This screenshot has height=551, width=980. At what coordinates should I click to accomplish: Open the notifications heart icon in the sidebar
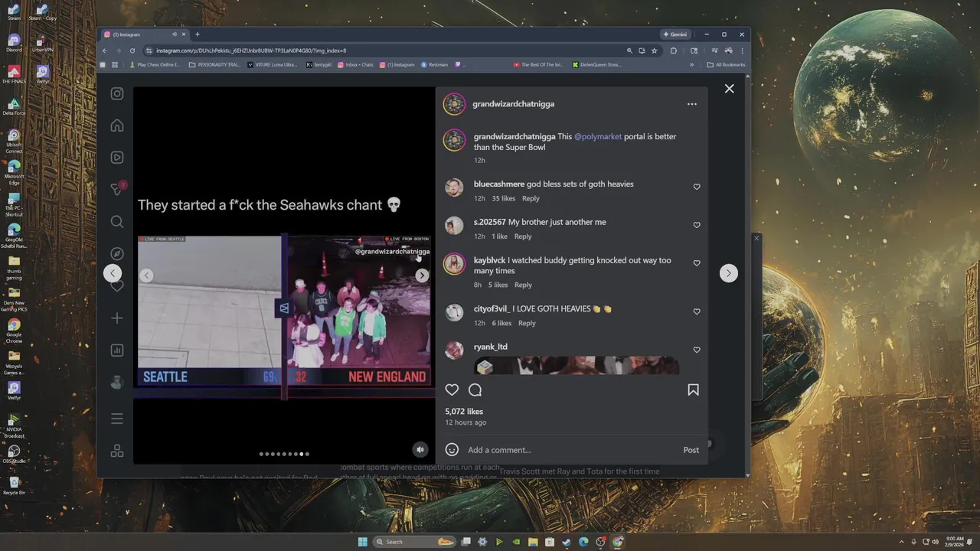(117, 286)
